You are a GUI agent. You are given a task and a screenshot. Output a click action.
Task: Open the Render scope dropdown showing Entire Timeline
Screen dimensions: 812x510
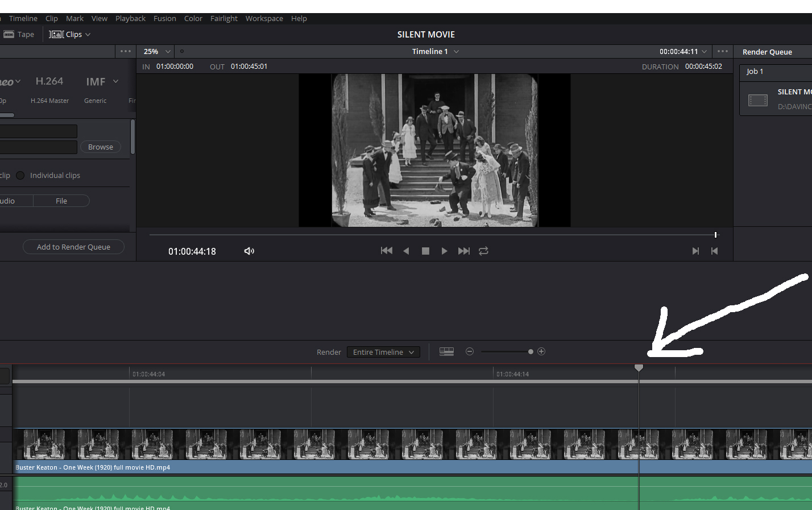click(x=383, y=351)
